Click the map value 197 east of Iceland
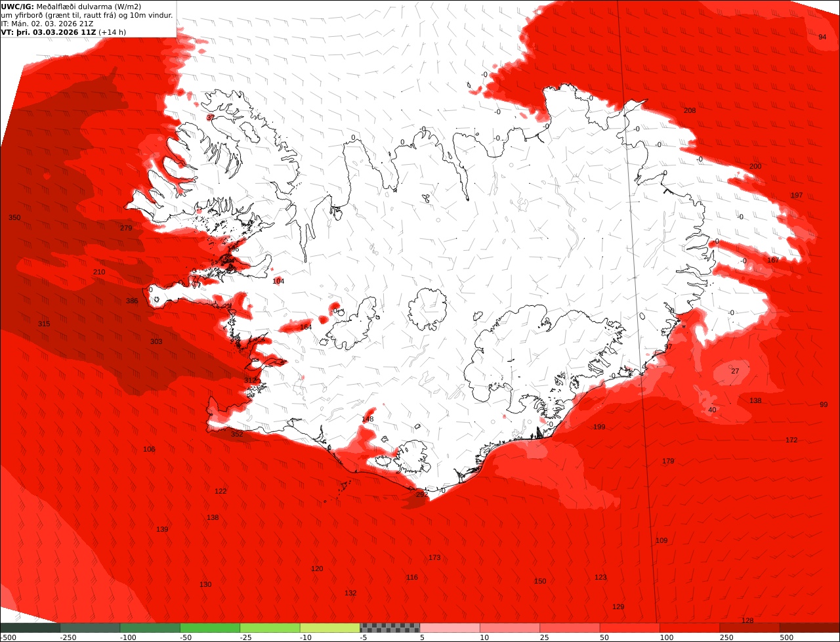Viewport: 840px width, 642px height. tap(797, 195)
